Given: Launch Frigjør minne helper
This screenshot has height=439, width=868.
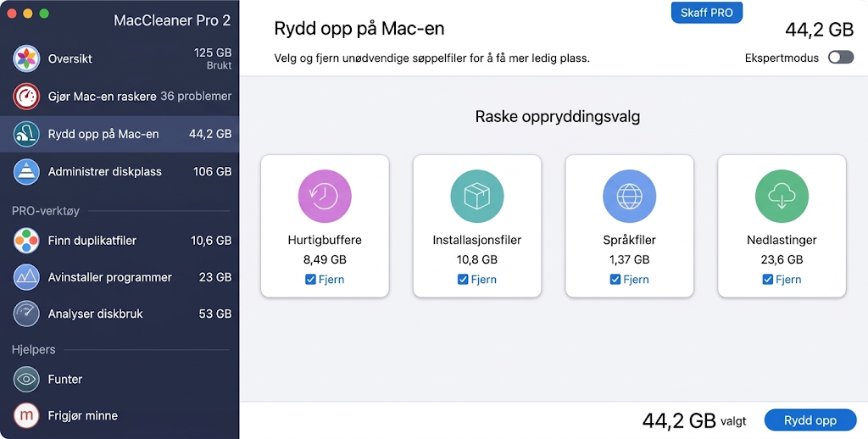Looking at the screenshot, I should (x=120, y=415).
